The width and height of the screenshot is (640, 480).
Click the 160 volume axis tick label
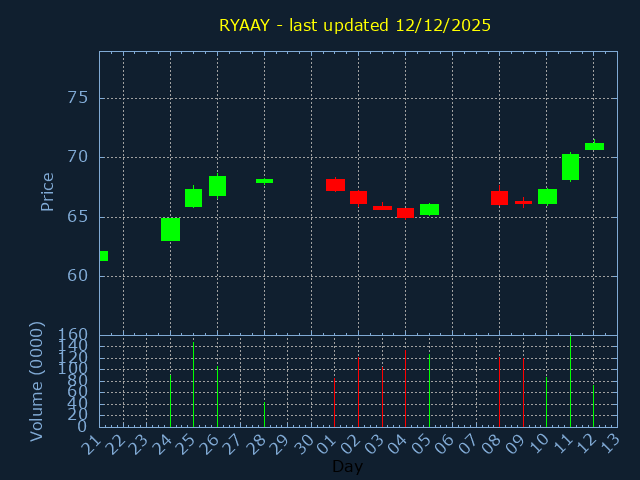click(73, 334)
